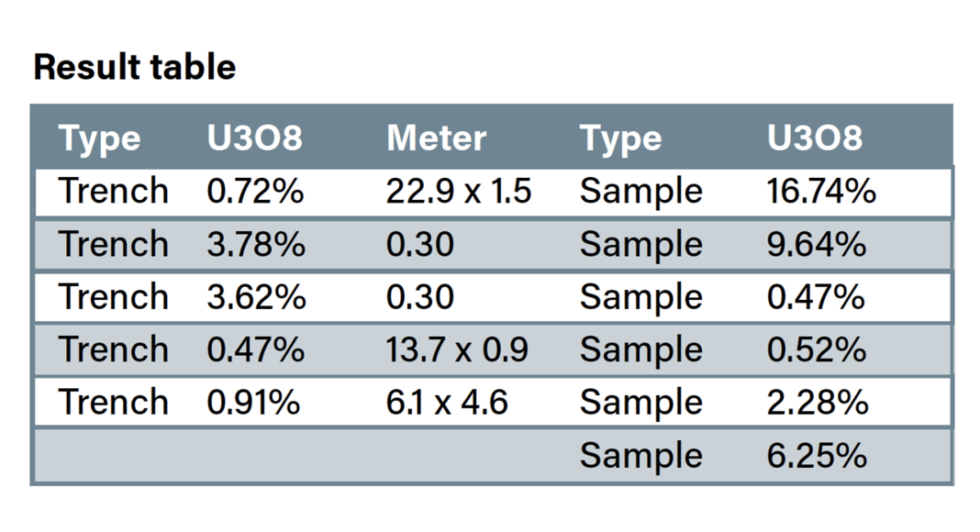Click the 22.9 x 1.5 meter cell

pos(459,191)
